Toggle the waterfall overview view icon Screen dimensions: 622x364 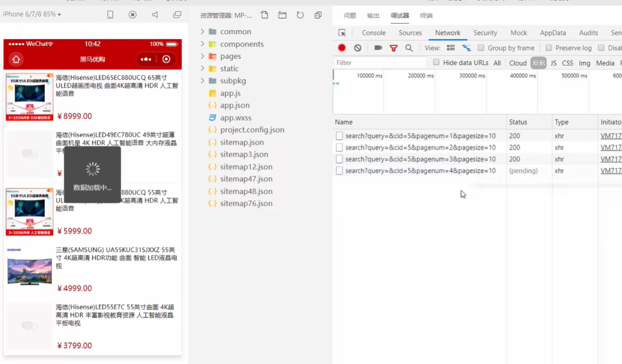click(466, 48)
